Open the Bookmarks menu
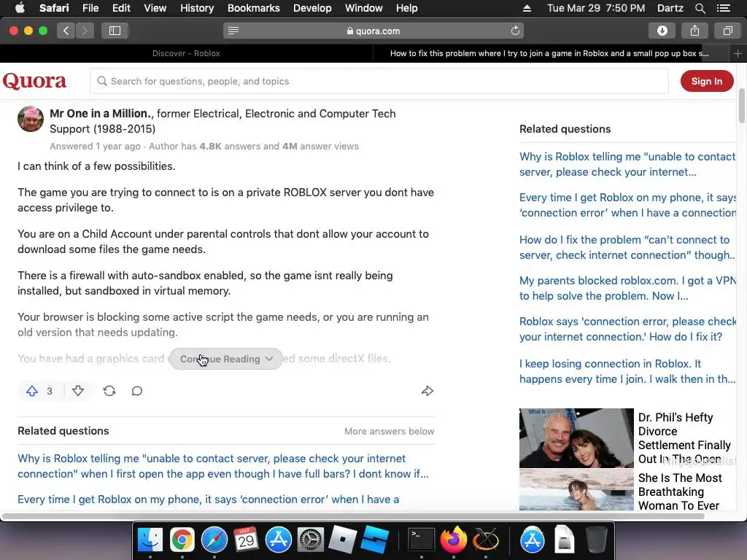This screenshot has height=560, width=747. (x=253, y=8)
